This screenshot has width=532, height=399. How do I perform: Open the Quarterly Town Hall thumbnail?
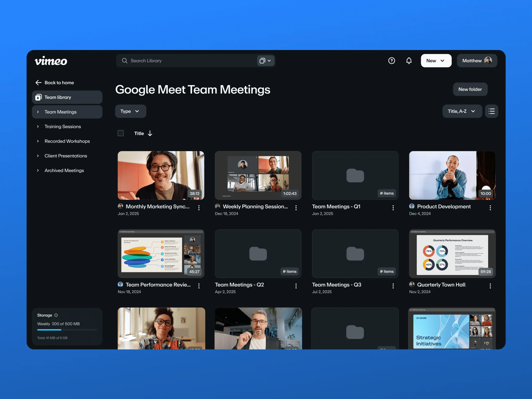click(452, 254)
